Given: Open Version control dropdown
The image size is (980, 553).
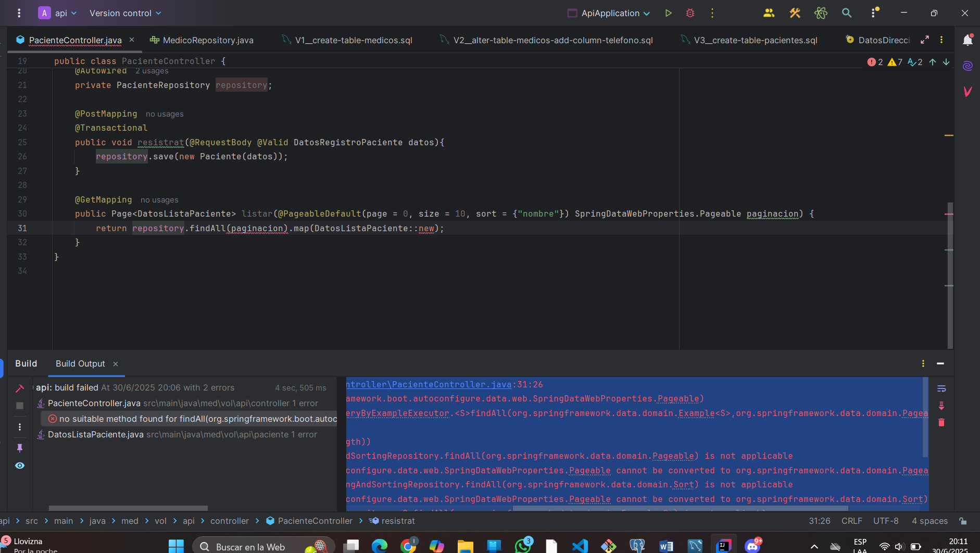Looking at the screenshot, I should pyautogui.click(x=125, y=13).
